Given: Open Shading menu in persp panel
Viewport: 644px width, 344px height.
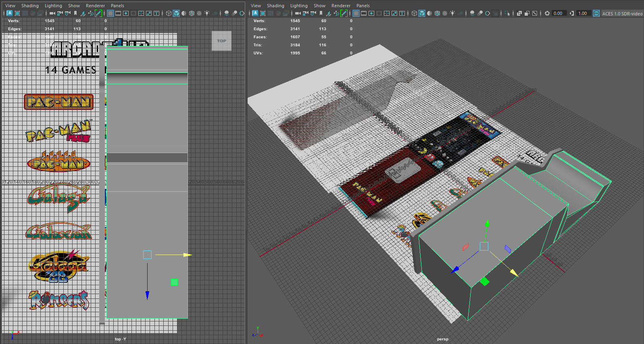Looking at the screenshot, I should click(275, 6).
